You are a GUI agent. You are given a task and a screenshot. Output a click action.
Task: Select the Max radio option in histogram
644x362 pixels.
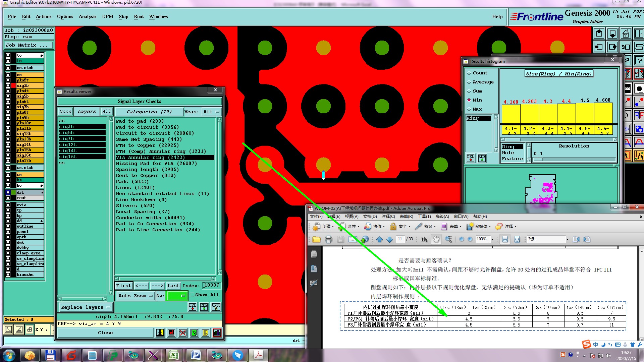point(469,109)
